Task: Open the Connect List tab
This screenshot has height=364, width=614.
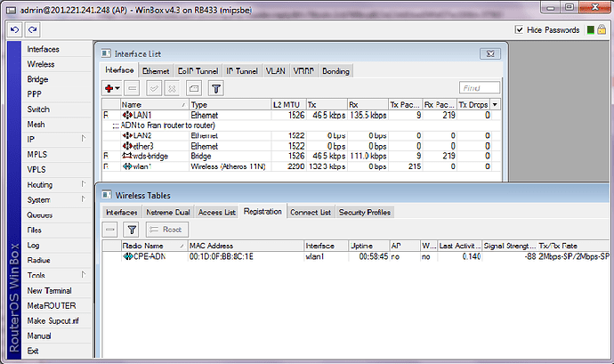Action: (311, 212)
